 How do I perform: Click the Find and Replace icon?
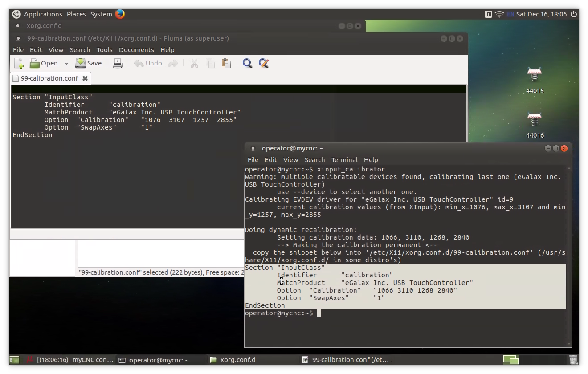tap(264, 63)
